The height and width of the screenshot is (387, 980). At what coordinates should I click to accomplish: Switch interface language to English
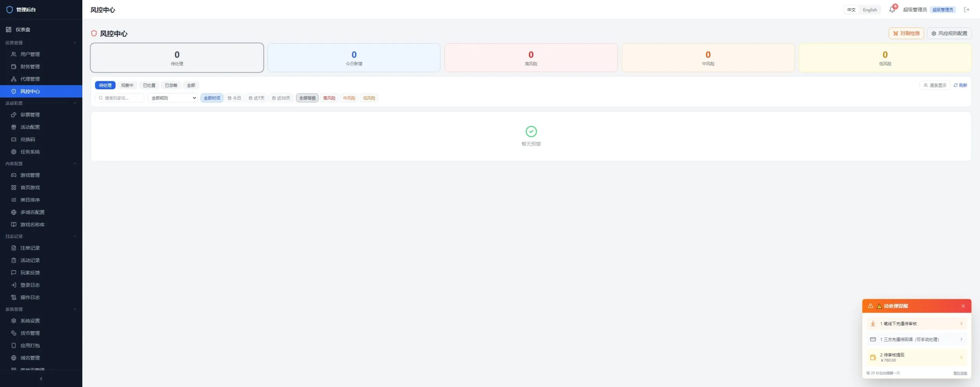870,10
